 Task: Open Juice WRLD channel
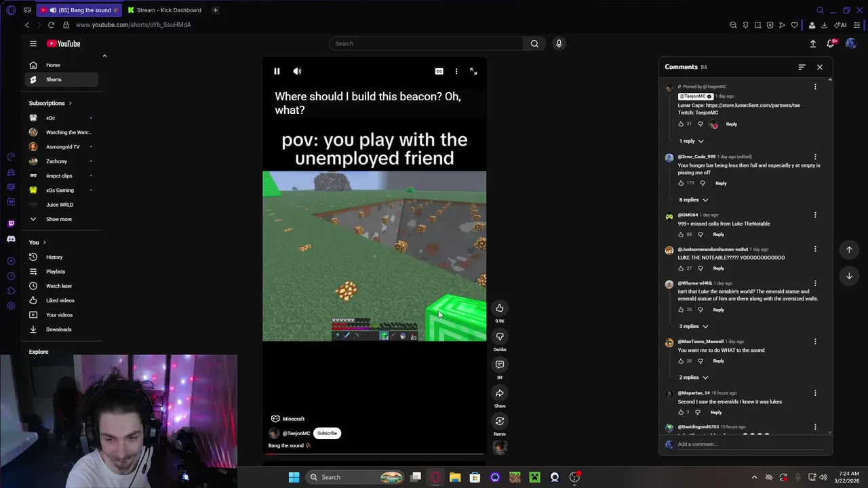click(62, 205)
